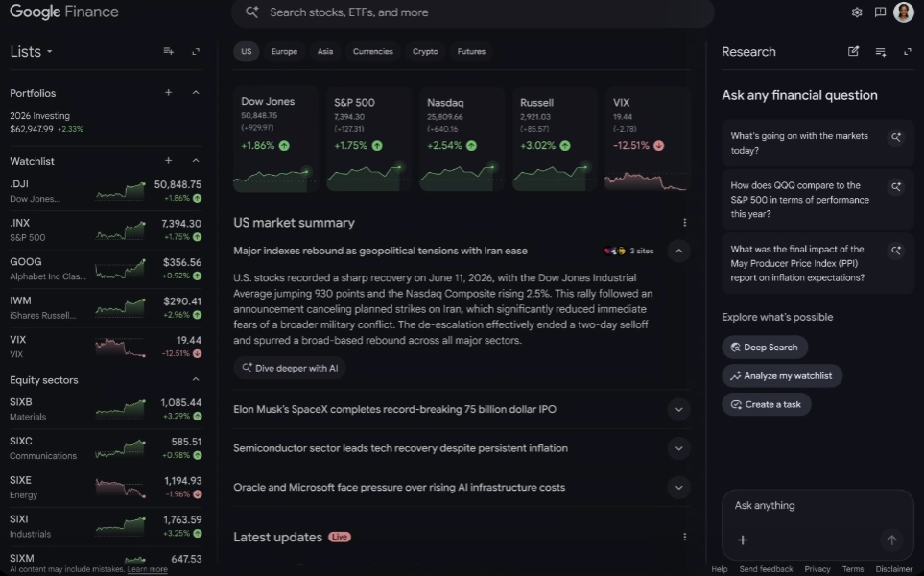Select the .DJI watchlist row

[x=106, y=191]
